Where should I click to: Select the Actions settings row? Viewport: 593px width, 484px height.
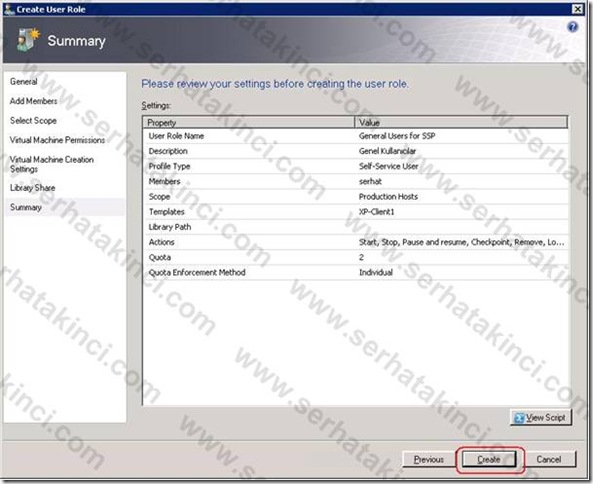355,242
